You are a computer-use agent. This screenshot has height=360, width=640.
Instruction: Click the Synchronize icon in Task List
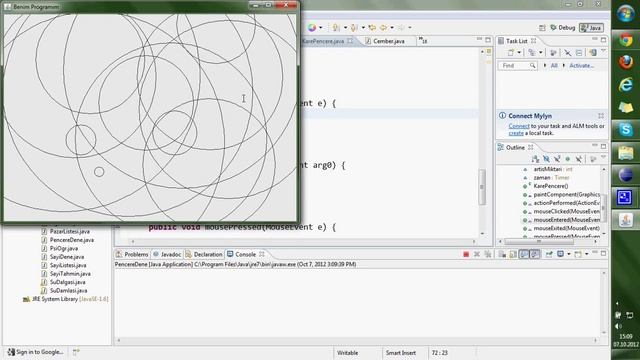tap(593, 53)
